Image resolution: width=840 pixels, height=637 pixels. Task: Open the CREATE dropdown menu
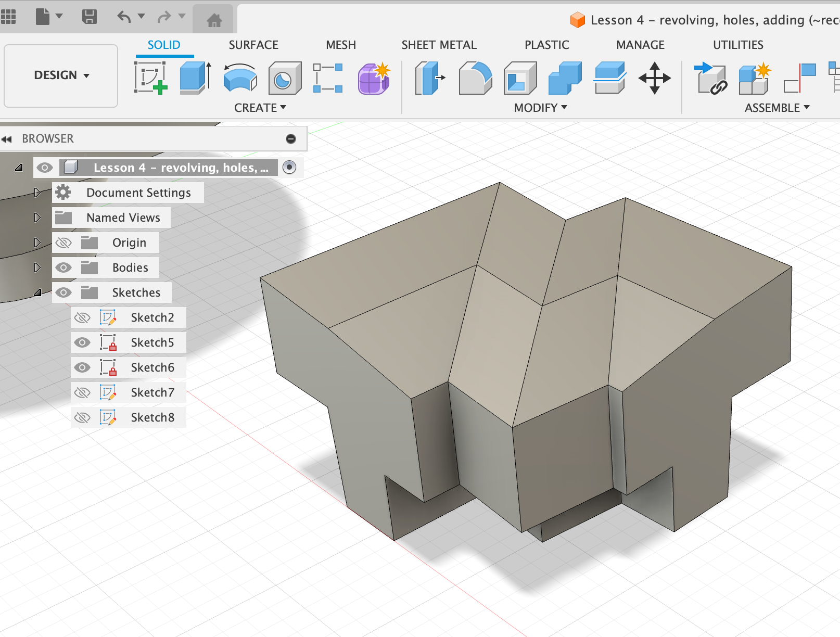pos(260,108)
